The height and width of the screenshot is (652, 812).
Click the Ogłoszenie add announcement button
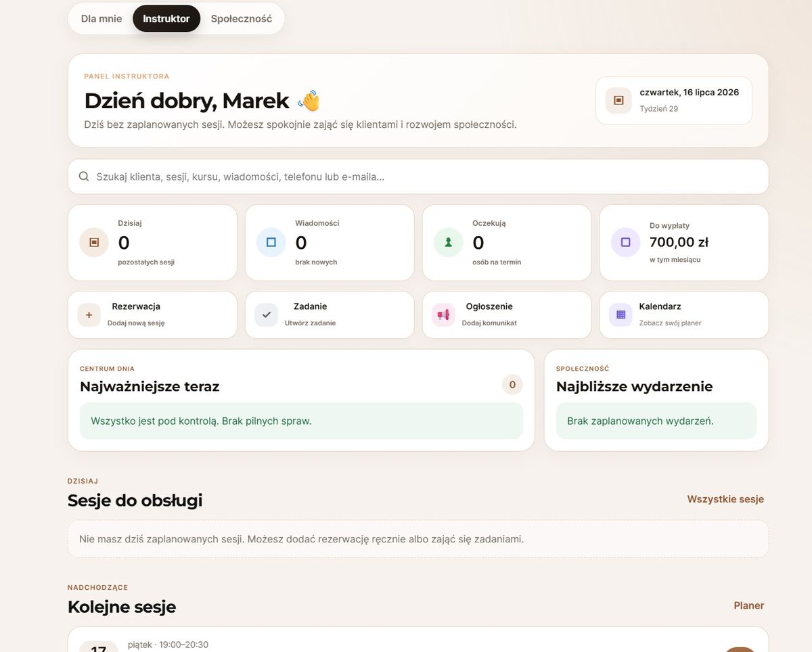(x=507, y=315)
